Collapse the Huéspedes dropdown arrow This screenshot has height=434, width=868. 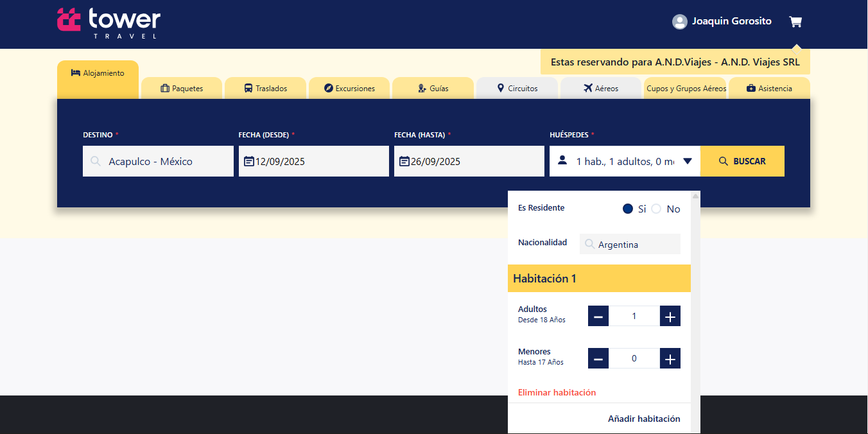[688, 161]
